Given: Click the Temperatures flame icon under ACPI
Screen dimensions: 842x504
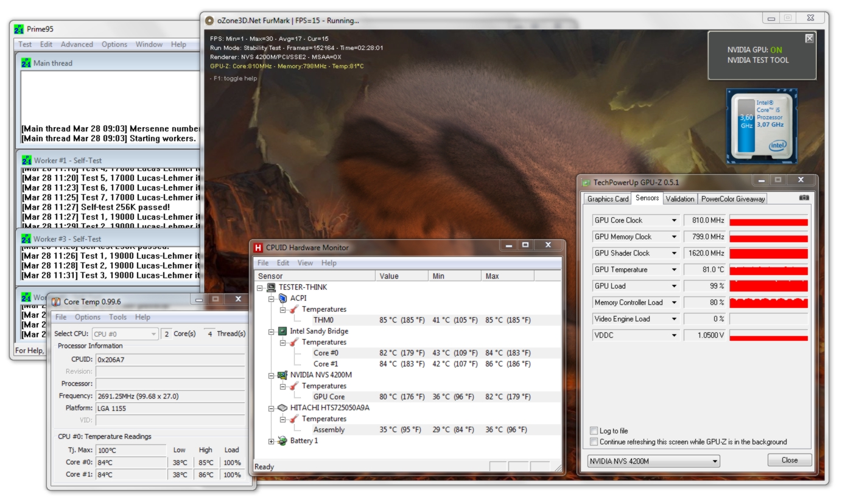Looking at the screenshot, I should pyautogui.click(x=294, y=309).
